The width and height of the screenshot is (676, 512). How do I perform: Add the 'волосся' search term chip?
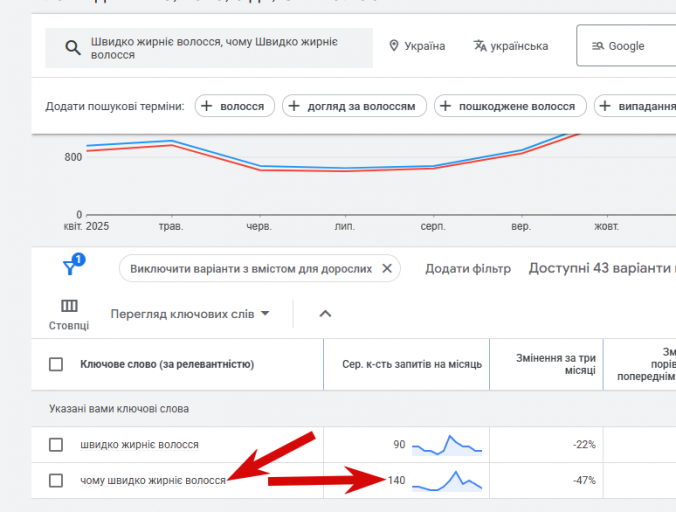tap(235, 106)
